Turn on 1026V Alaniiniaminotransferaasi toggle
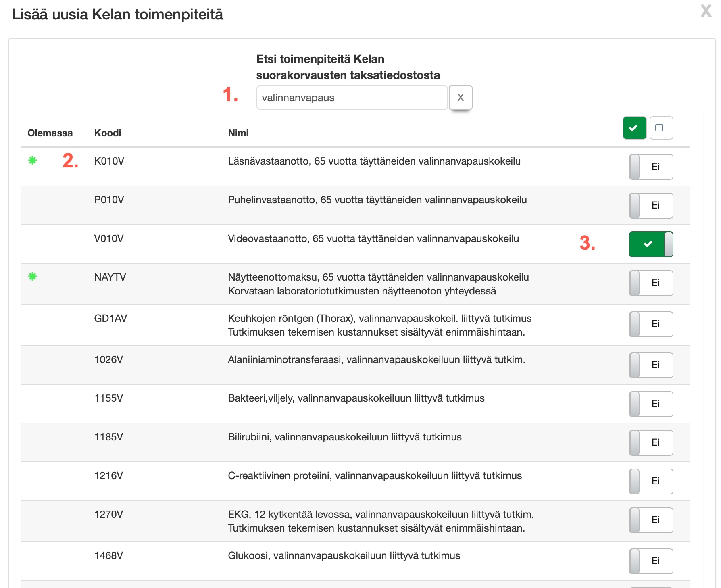 point(650,365)
